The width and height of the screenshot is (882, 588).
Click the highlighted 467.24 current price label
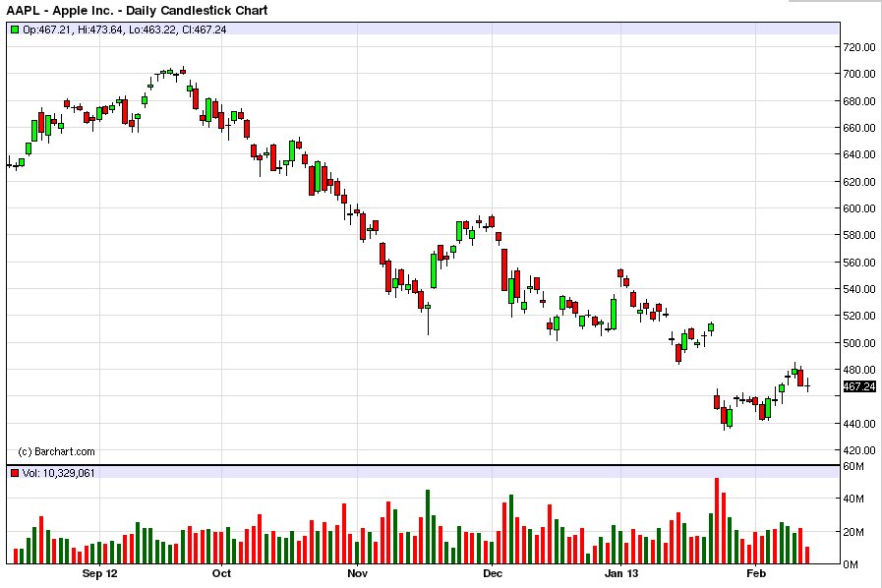pyautogui.click(x=859, y=386)
